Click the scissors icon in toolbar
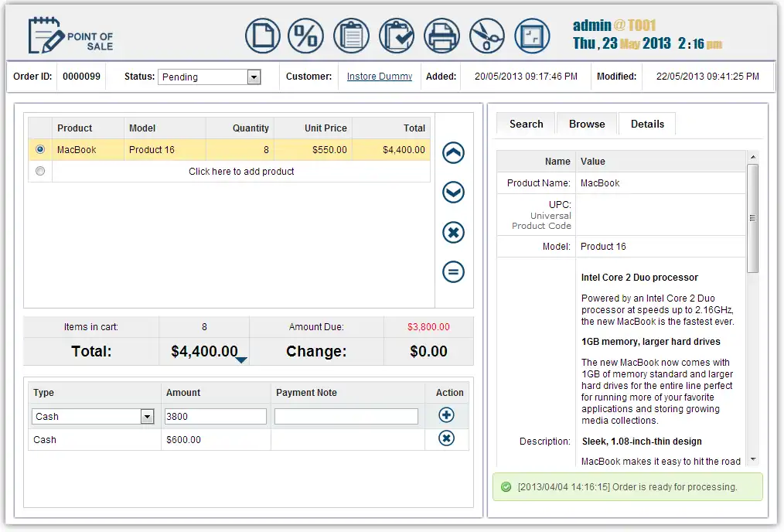The height and width of the screenshot is (532, 784). point(486,36)
